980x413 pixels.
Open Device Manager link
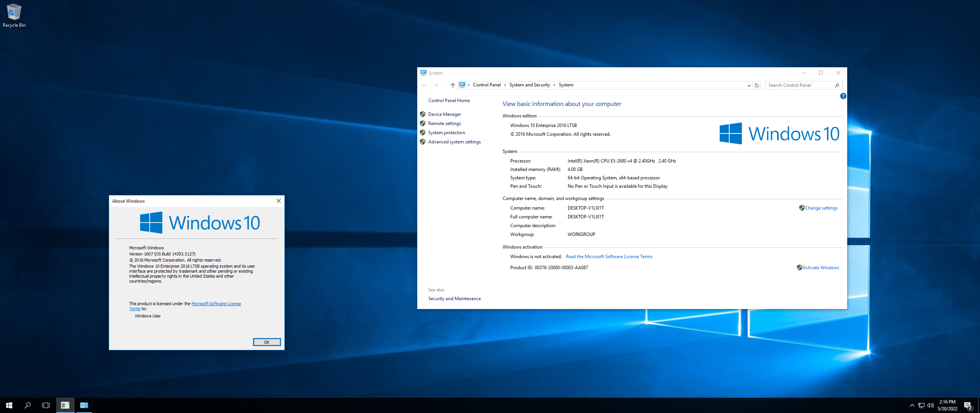click(x=444, y=114)
